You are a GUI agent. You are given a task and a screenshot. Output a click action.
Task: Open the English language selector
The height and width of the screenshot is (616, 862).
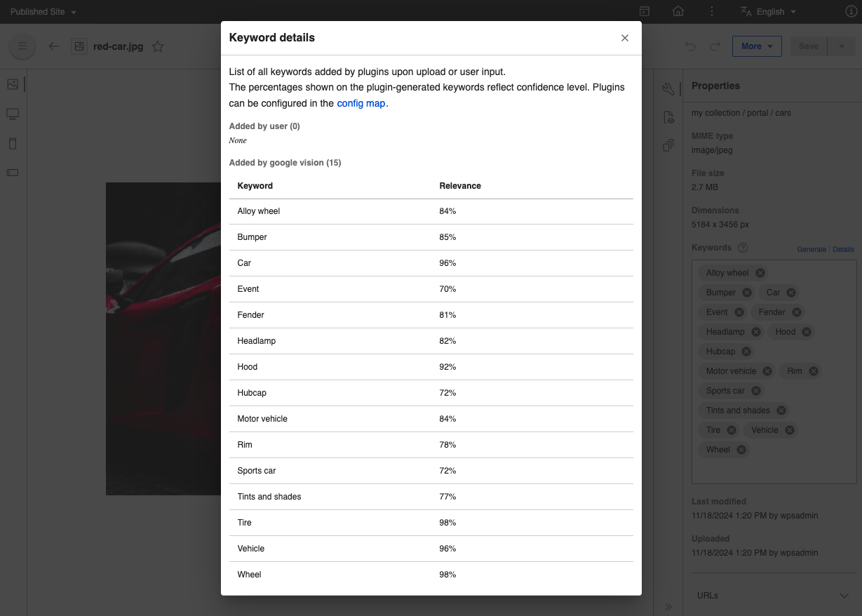769,11
